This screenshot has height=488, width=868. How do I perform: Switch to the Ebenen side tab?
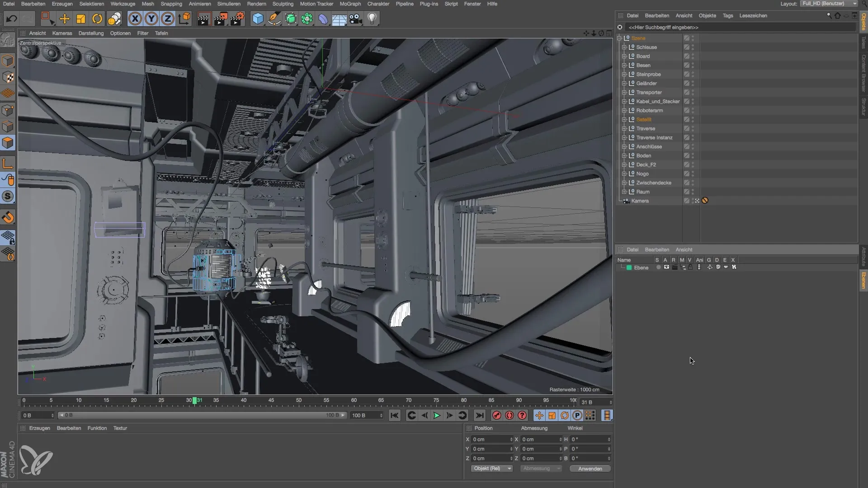point(863,281)
